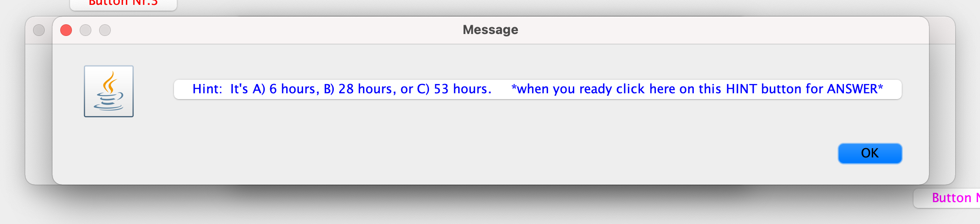Click the 'B) 28 hours' text in hint
This screenshot has width=980, height=224.
point(360,89)
